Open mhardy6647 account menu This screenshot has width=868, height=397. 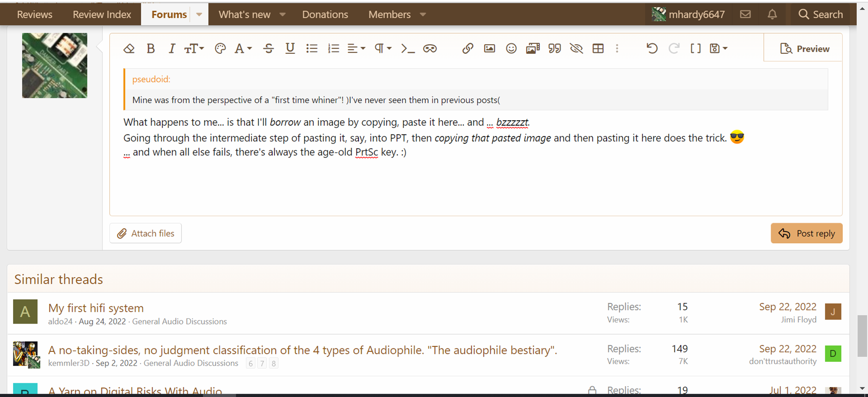688,14
